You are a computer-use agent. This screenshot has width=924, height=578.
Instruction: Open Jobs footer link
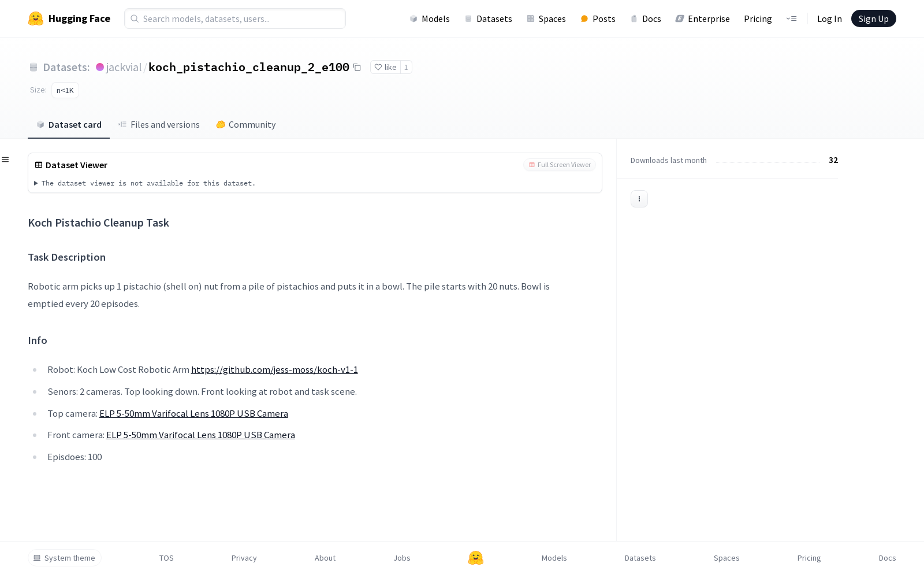402,558
